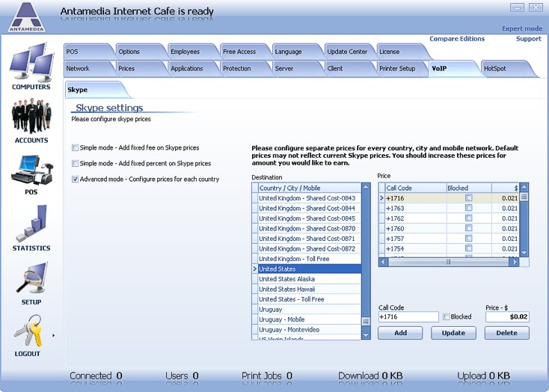Screen dimensions: 549x392
Task: Click price table scroll up arrow
Action: [524, 187]
